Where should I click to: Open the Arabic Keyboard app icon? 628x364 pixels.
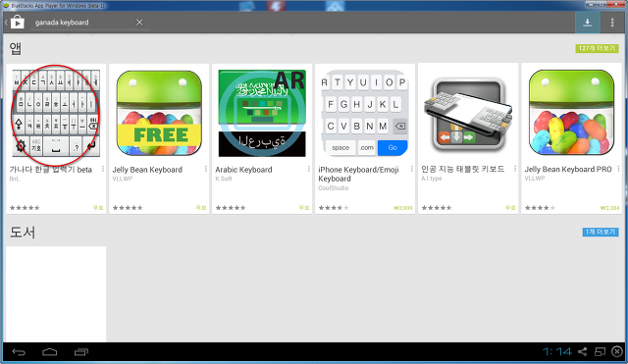click(262, 114)
